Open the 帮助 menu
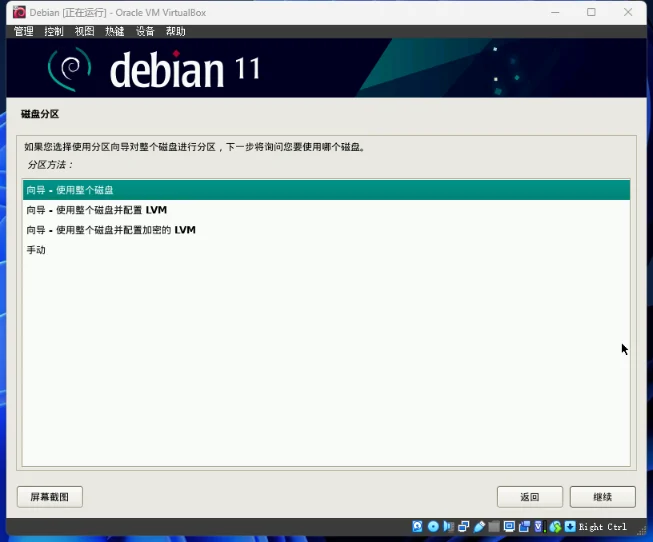 tap(175, 31)
